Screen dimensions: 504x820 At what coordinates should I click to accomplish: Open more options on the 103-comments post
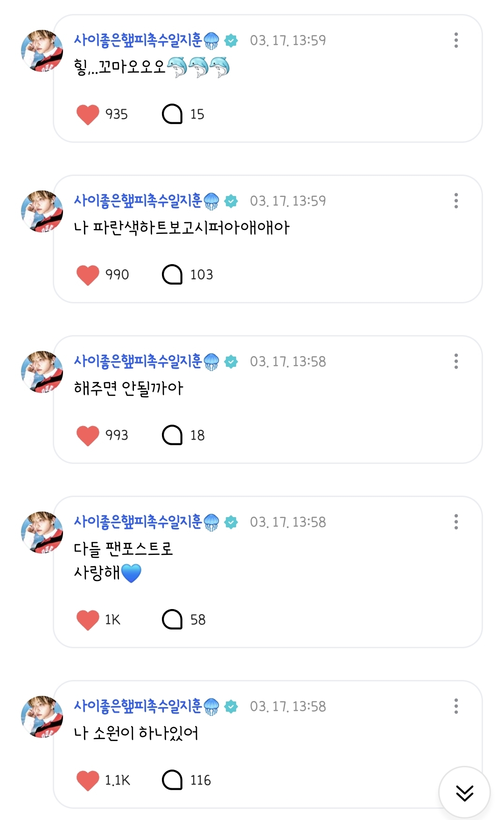click(456, 201)
